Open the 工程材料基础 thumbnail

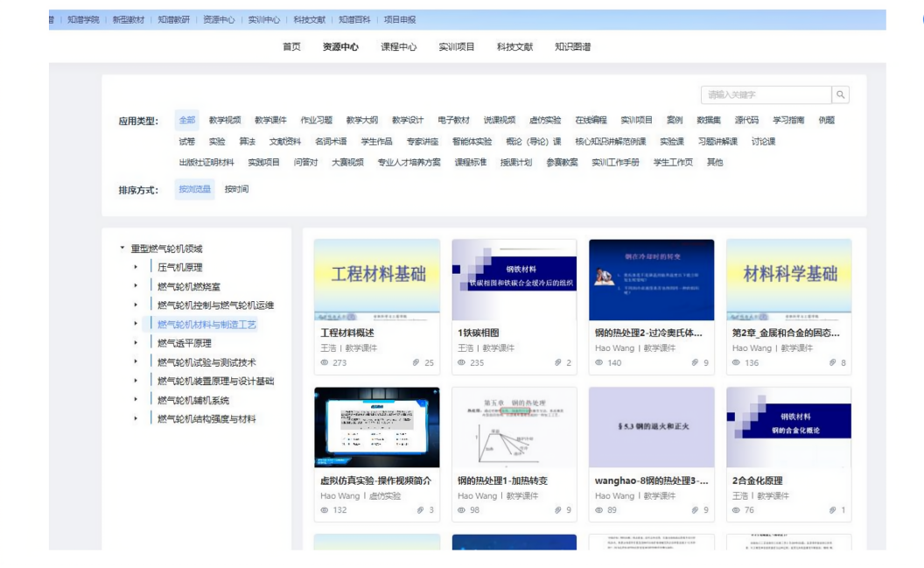377,279
